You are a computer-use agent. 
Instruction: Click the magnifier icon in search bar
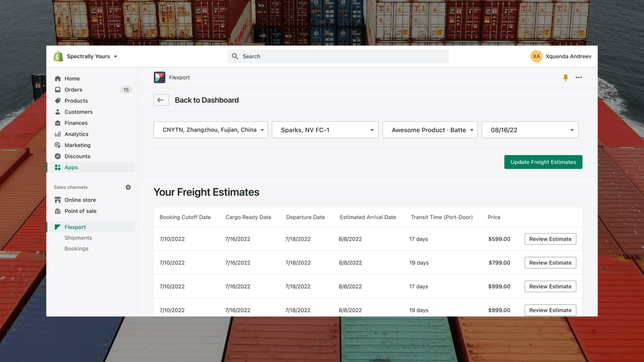(x=235, y=56)
